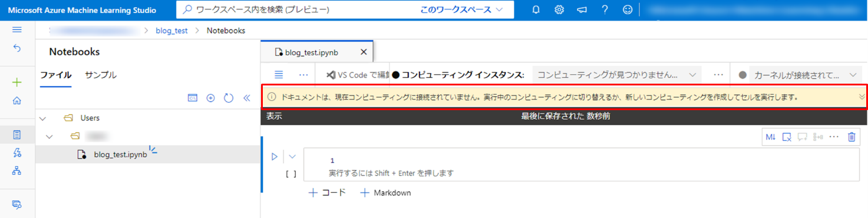Click the smiley feedback icon
The width and height of the screenshot is (868, 218).
pyautogui.click(x=628, y=9)
